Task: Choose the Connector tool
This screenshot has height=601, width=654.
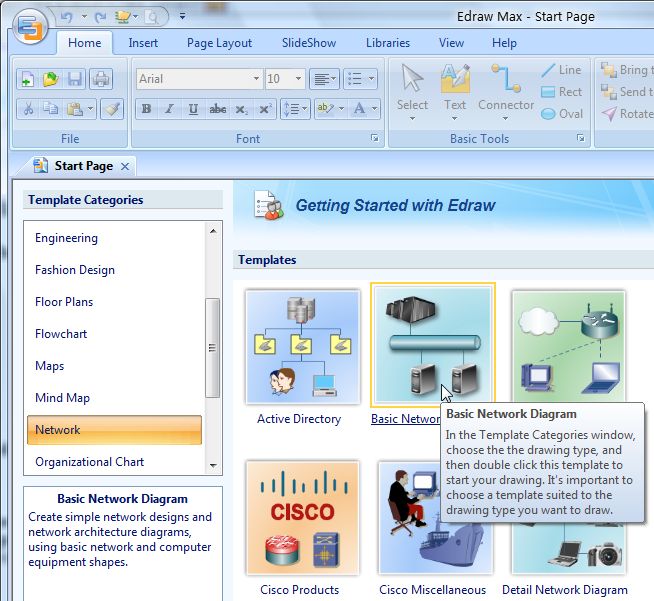Action: pyautogui.click(x=506, y=92)
